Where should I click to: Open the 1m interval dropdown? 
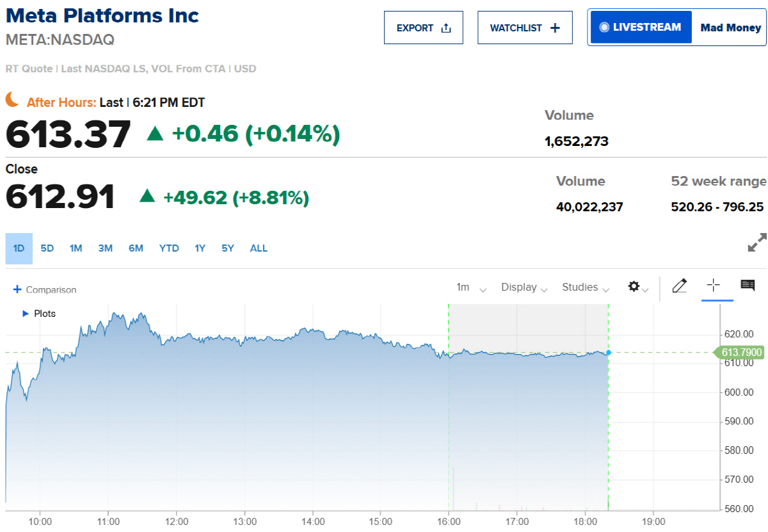[471, 287]
